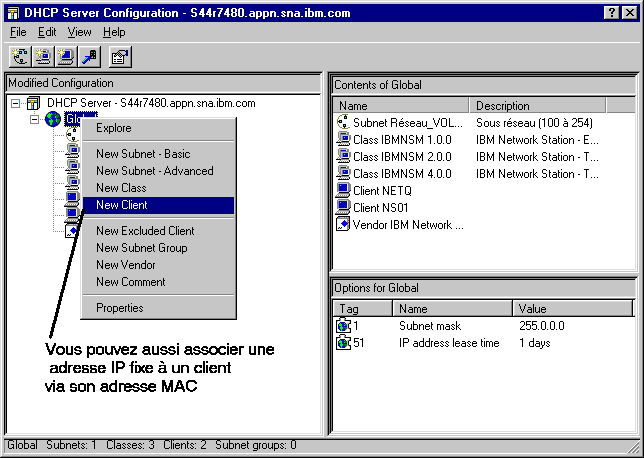Collapse the Global tree node
Viewport: 644px width, 458px height.
(34, 120)
